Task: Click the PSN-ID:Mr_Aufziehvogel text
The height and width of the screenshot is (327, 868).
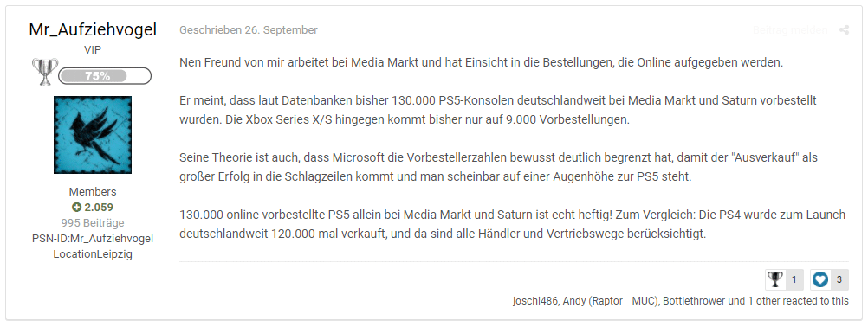Action: (93, 239)
